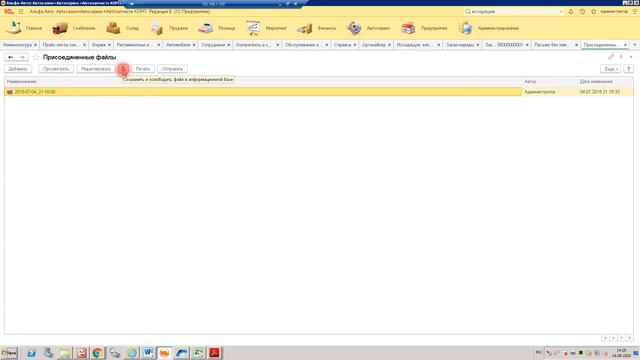Click the taskbar clock
This screenshot has width=640, height=360.
pyautogui.click(x=622, y=353)
